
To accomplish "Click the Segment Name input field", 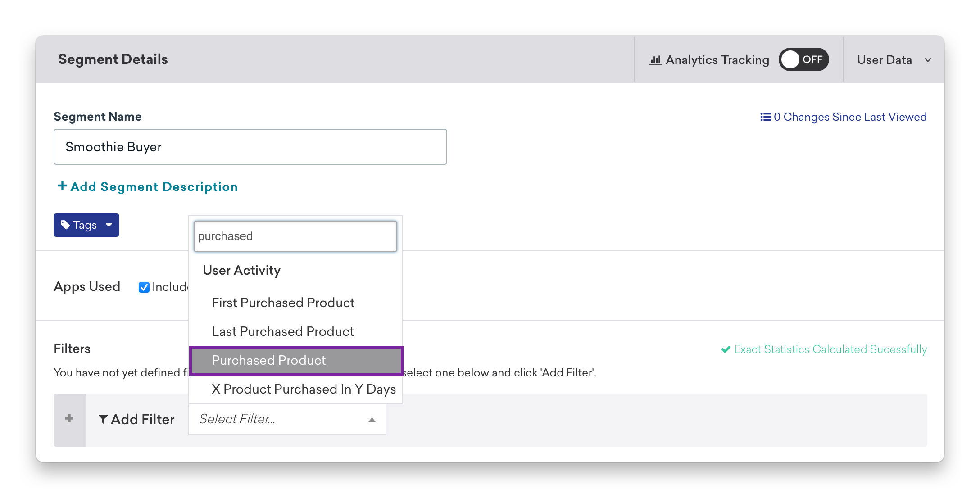I will [250, 147].
